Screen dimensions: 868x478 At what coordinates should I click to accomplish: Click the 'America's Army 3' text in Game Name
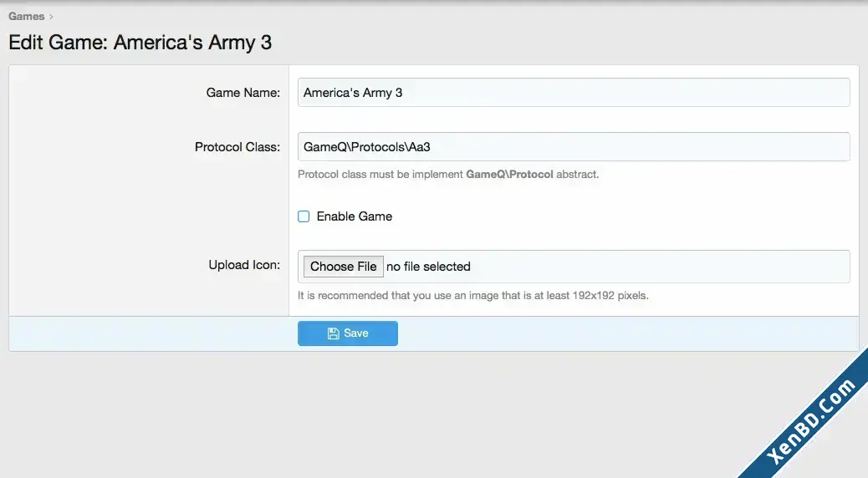click(x=353, y=93)
